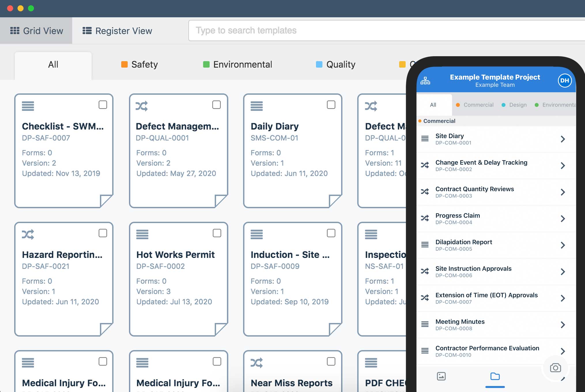The width and height of the screenshot is (585, 392).
Task: Click the shuffle icon on cut-off DP-QUAL Defect card
Action: pos(371,106)
